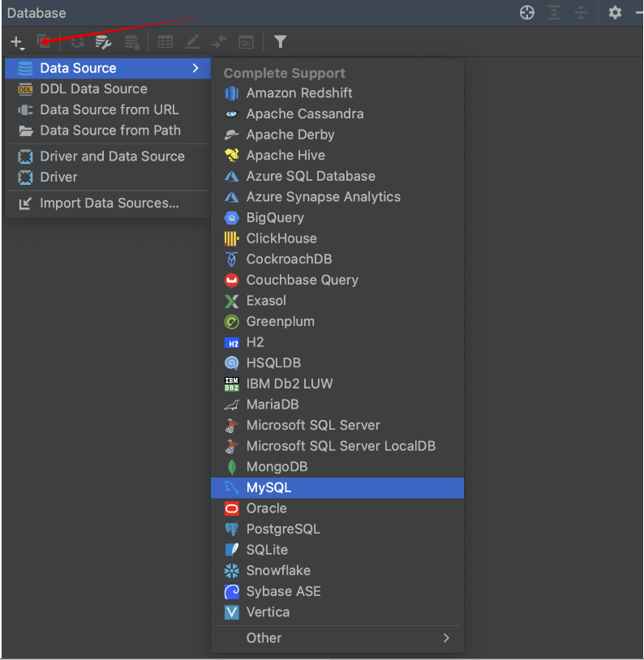Select MariaDB data source

(337, 405)
